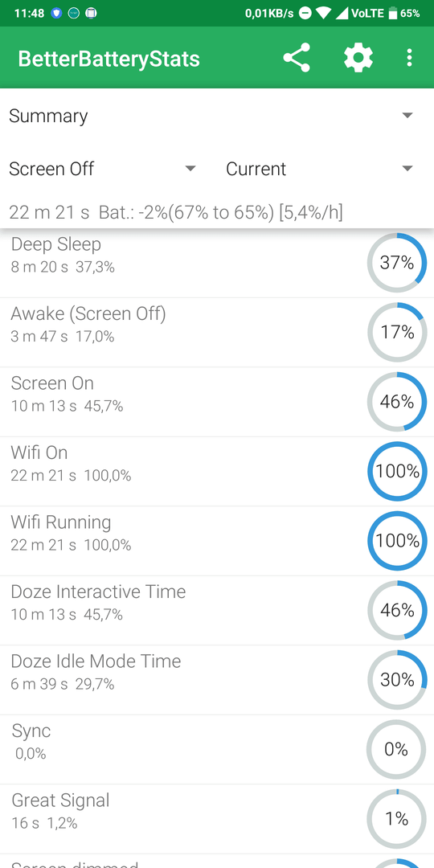Tap the Wifi On 100% gauge

[x=397, y=471]
